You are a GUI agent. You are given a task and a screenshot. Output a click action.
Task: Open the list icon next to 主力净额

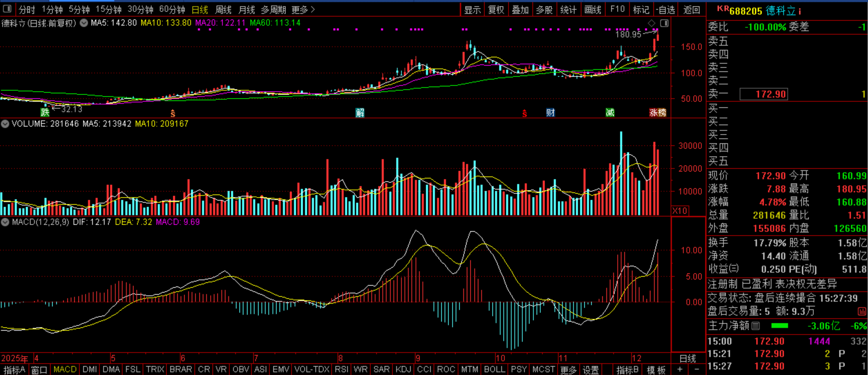click(756, 326)
